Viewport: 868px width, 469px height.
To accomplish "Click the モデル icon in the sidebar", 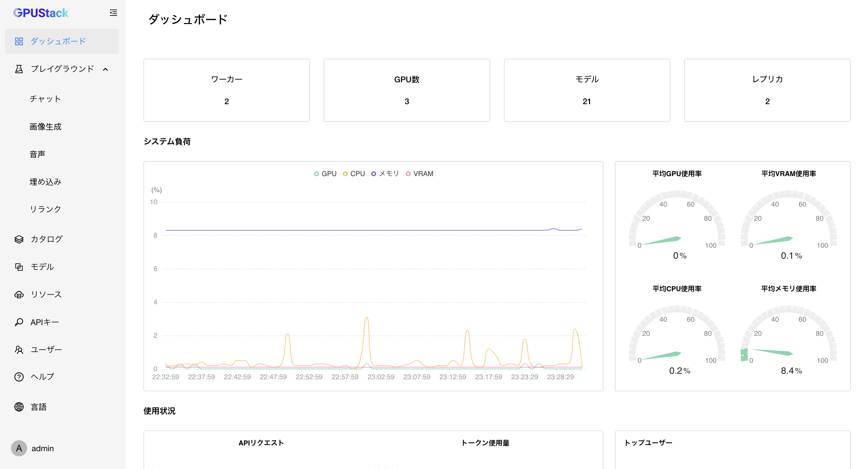I will click(x=19, y=267).
